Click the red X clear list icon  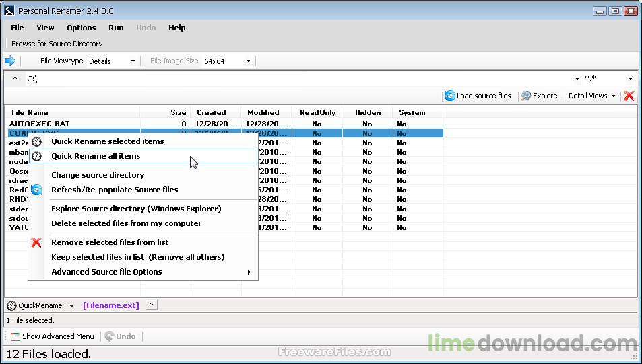point(629,96)
